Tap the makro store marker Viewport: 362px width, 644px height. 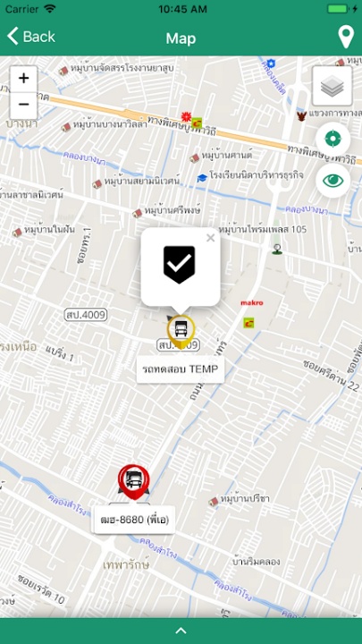click(251, 303)
